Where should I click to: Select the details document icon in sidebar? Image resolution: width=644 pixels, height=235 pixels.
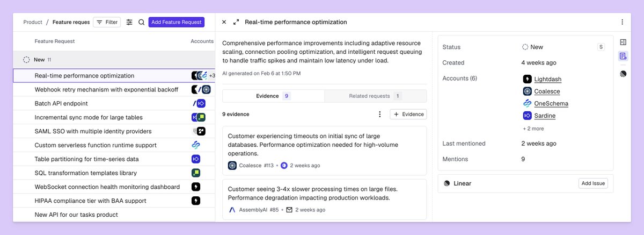pos(623,56)
